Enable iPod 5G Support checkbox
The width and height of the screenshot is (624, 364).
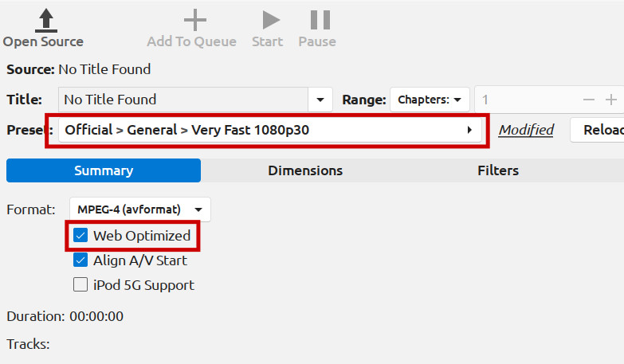[80, 285]
